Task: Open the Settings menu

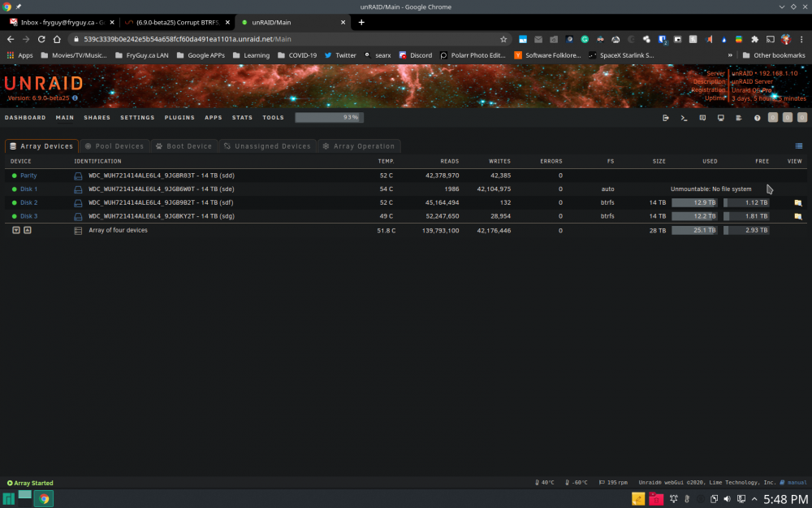Action: (137, 118)
